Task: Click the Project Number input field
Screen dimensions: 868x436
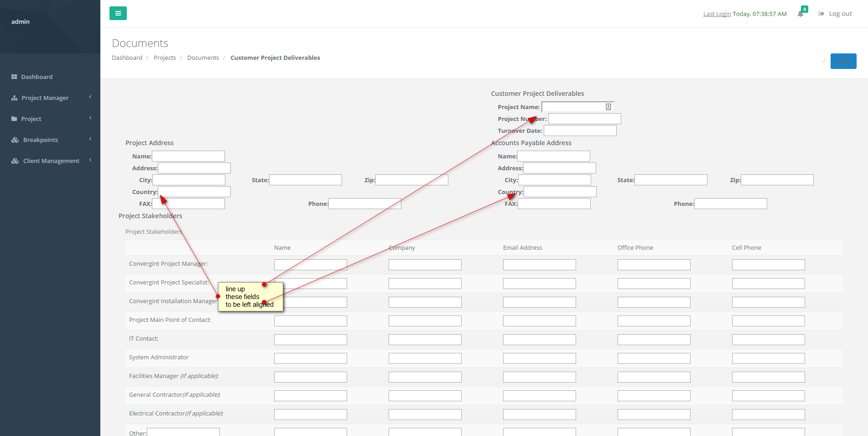Action: click(x=585, y=119)
